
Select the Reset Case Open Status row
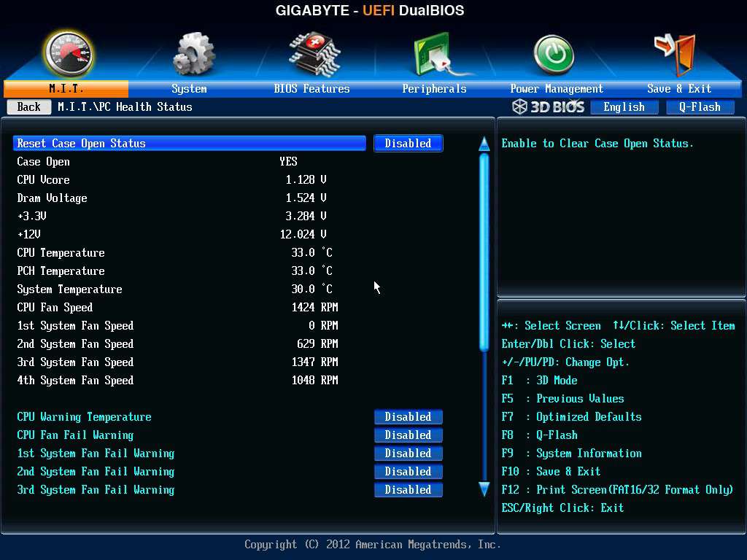tap(190, 144)
